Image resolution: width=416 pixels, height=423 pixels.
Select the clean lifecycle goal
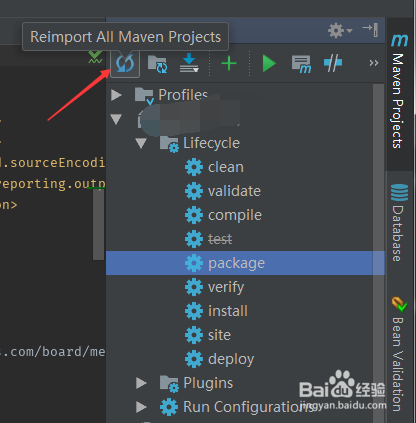coord(245,167)
